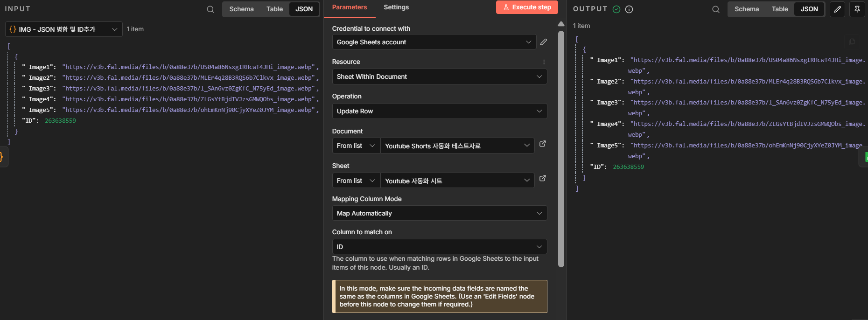Viewport: 868px width, 320px height.
Task: Click the output info circle icon
Action: point(629,9)
